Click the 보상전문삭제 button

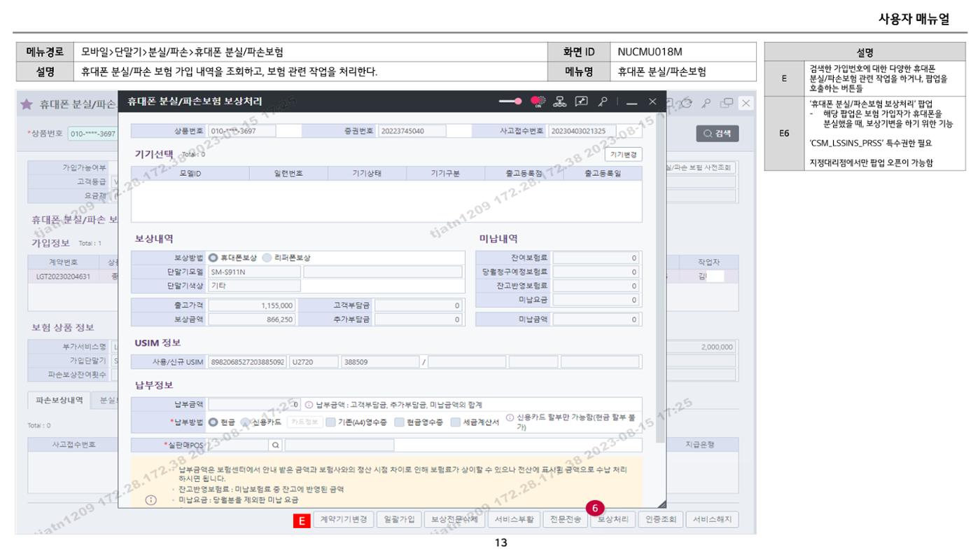coord(454,520)
